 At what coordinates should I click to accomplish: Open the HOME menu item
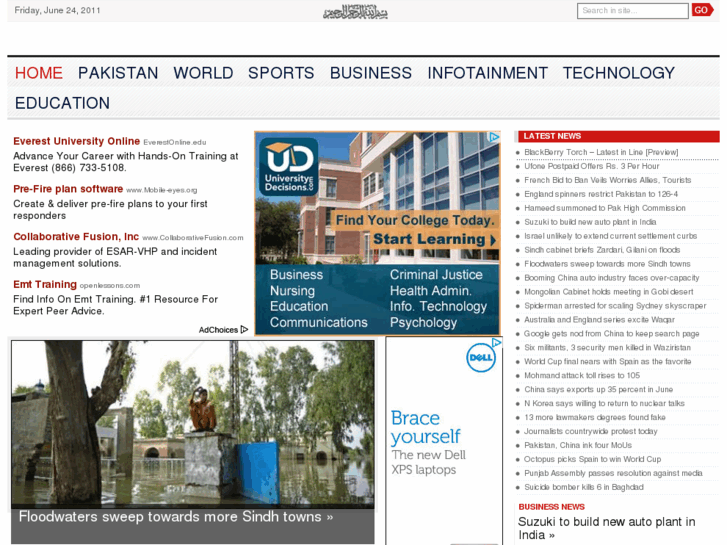[x=38, y=73]
